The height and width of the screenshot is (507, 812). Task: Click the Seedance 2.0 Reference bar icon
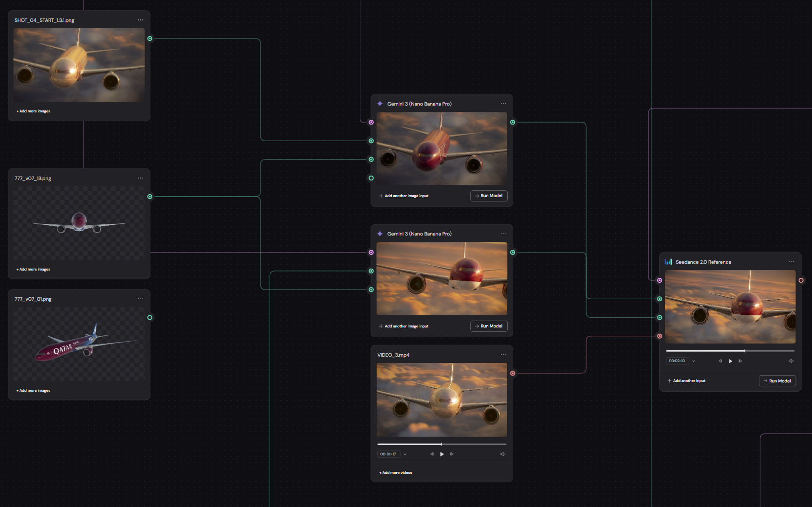point(668,262)
